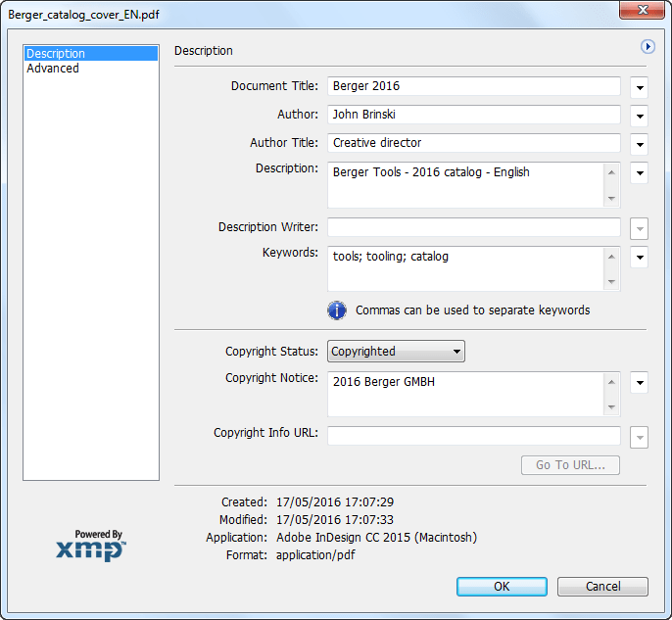
Task: Click Keywords box scroll down arrow
Action: click(611, 281)
